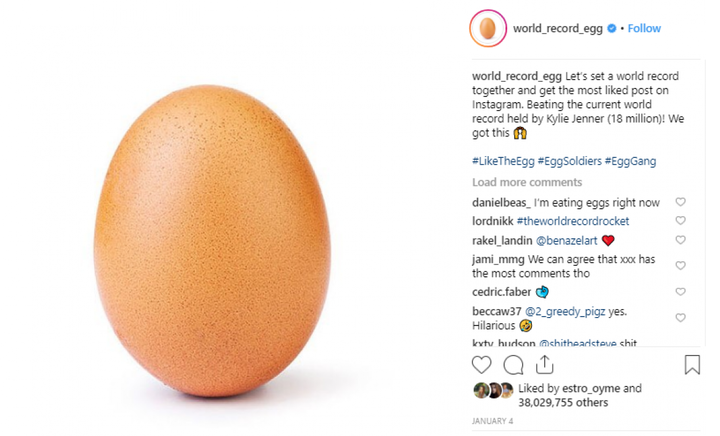Screen dimensions: 720x436
Task: Like the post with the heart icon
Action: (482, 365)
